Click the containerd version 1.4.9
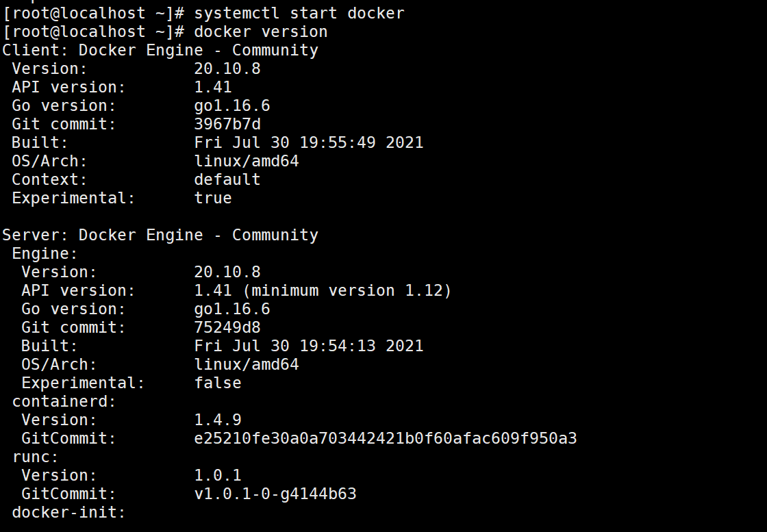The width and height of the screenshot is (767, 532). (x=218, y=420)
